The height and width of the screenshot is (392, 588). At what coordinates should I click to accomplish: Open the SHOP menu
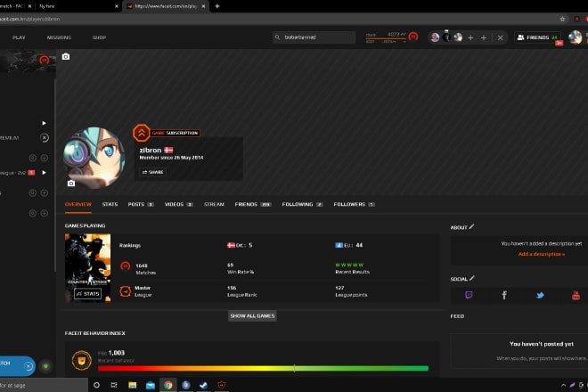pos(99,37)
